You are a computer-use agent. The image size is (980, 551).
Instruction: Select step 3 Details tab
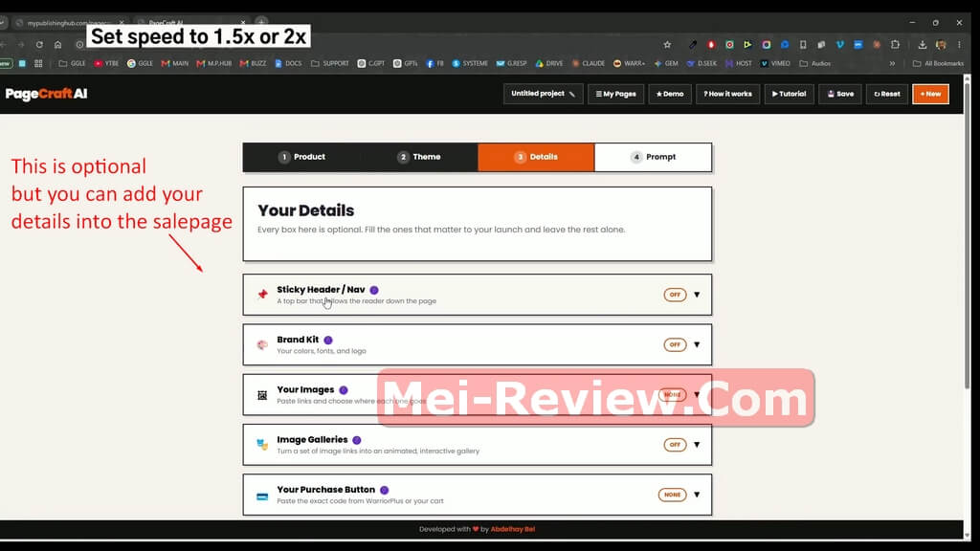536,157
